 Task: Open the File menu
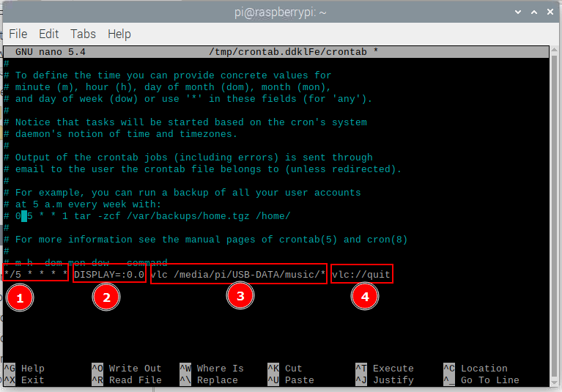[18, 34]
